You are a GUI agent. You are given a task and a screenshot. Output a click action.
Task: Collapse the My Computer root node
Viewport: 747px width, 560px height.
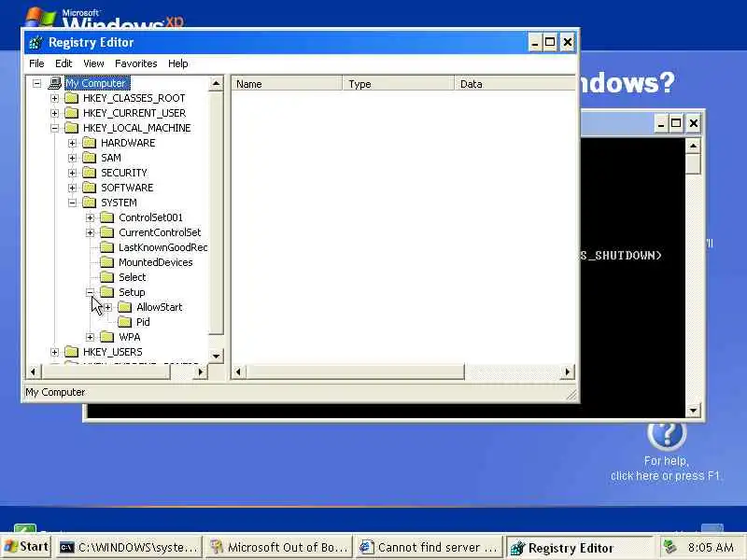(36, 83)
